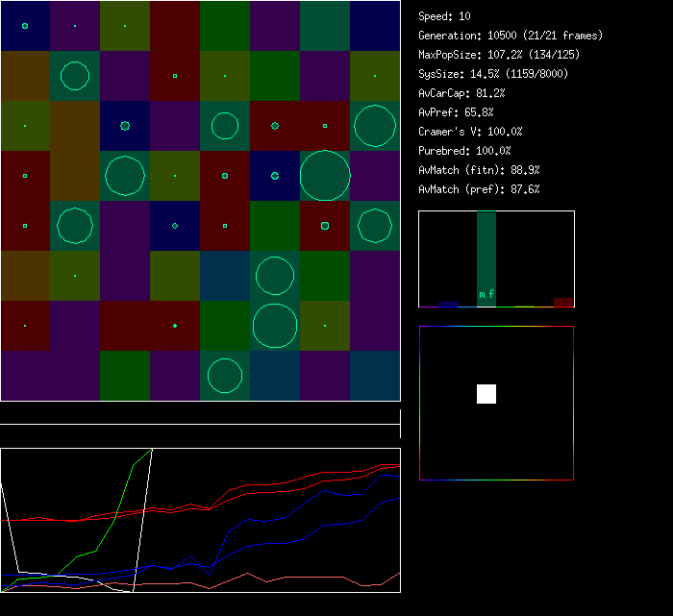Click the AvMatch (pref) statistic
This screenshot has height=616, width=673.
[479, 189]
